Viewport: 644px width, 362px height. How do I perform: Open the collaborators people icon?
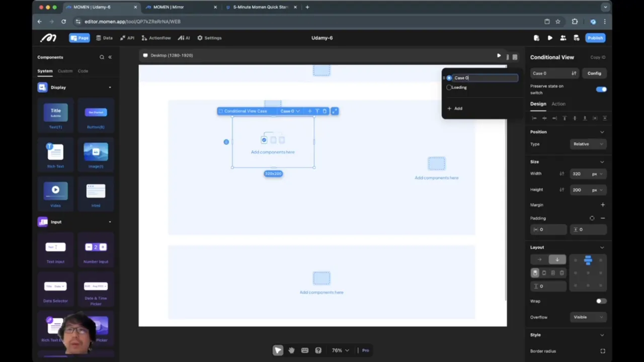[563, 38]
